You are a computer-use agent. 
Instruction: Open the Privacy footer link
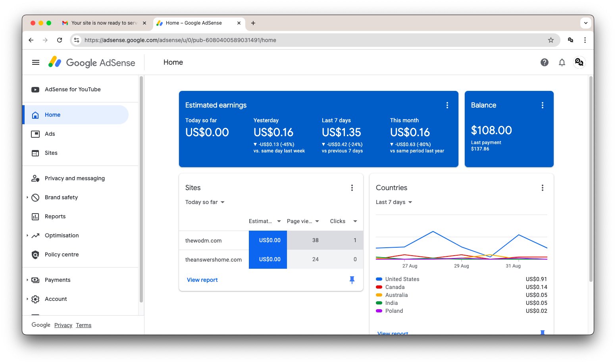click(63, 325)
